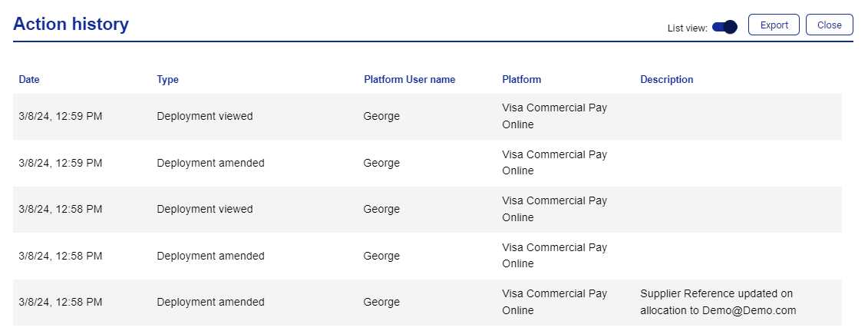Select the 12:58 PM Deployment viewed entry

[427, 209]
